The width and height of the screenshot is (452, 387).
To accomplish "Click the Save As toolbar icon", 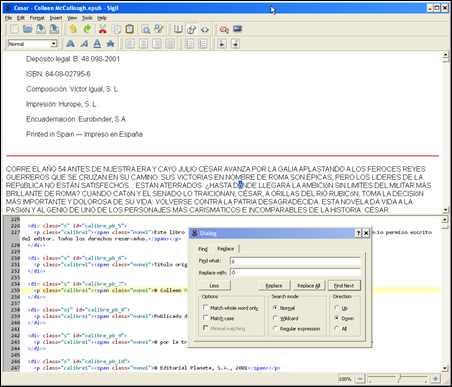I will click(x=54, y=29).
